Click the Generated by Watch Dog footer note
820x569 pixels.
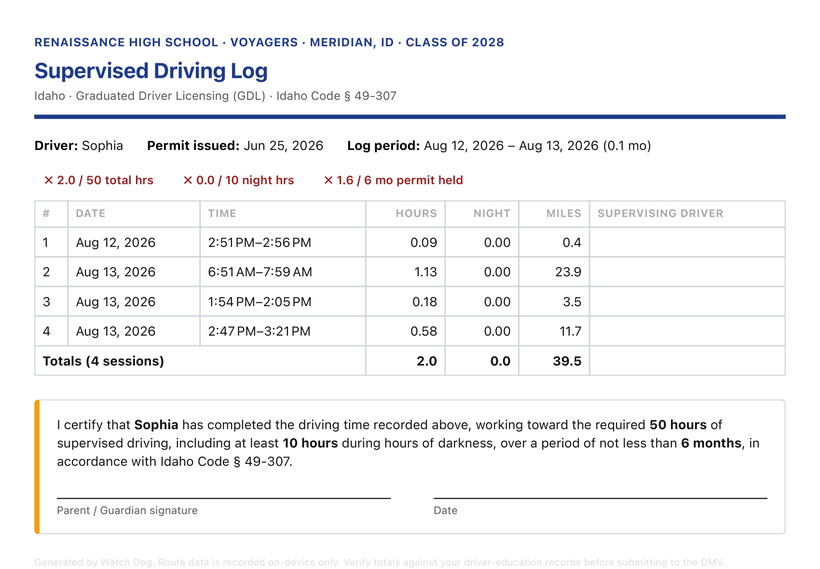(x=379, y=562)
